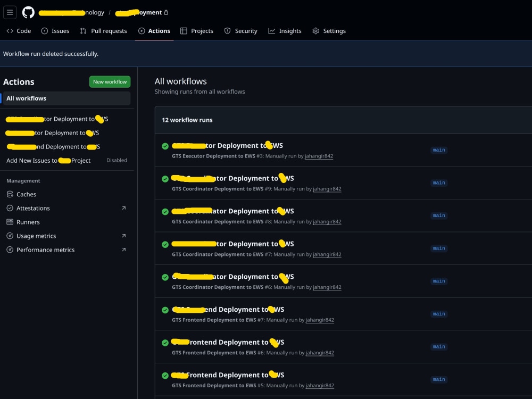Screen dimensions: 532x399
Task: Open the Frontend Deployment #6 run title
Action: point(228,342)
